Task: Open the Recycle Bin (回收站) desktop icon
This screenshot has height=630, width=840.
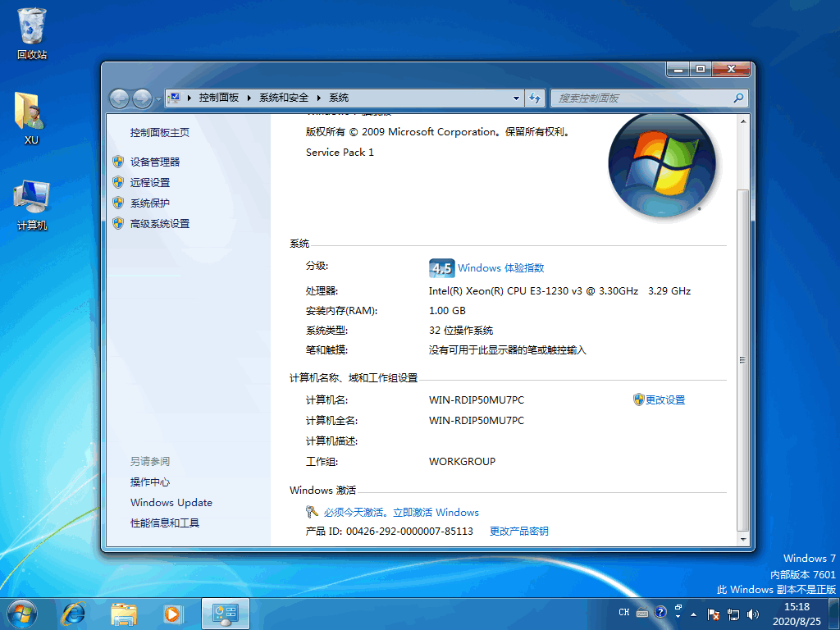Action: 32,33
